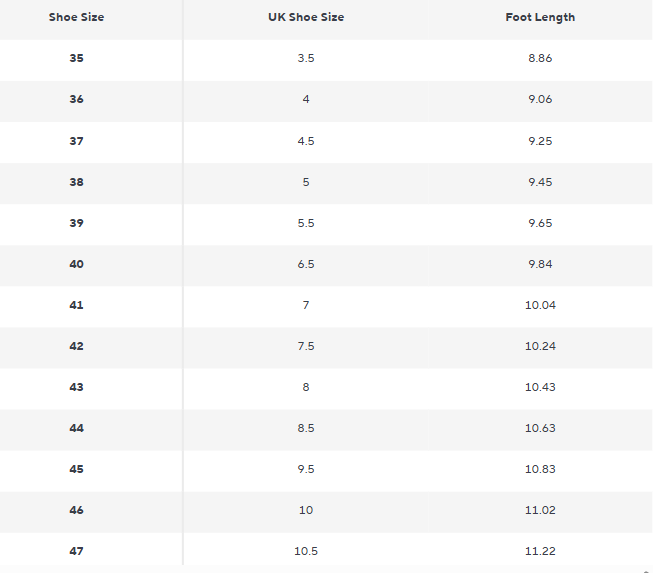Select the UK shoe size 6.5 cell
This screenshot has height=573, width=653.
tap(306, 264)
